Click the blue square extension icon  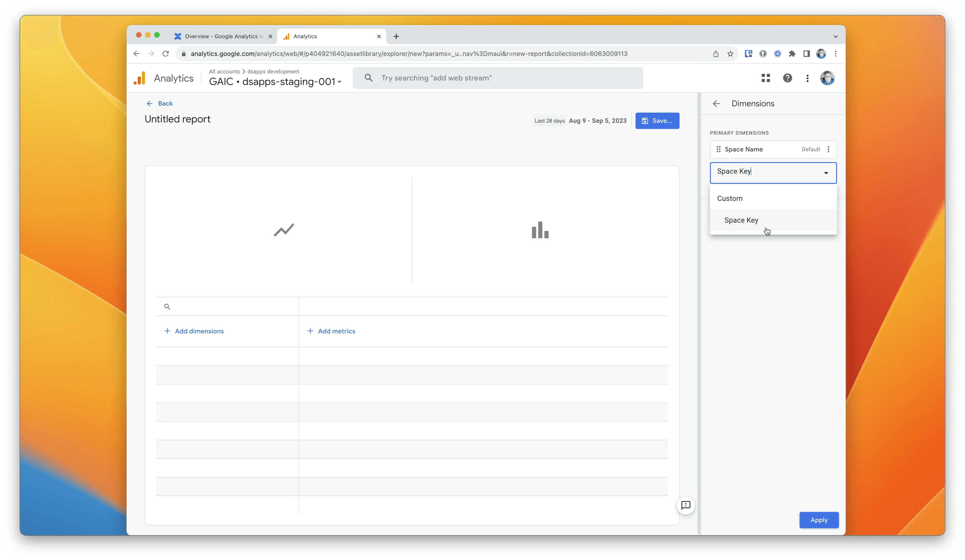[748, 54]
